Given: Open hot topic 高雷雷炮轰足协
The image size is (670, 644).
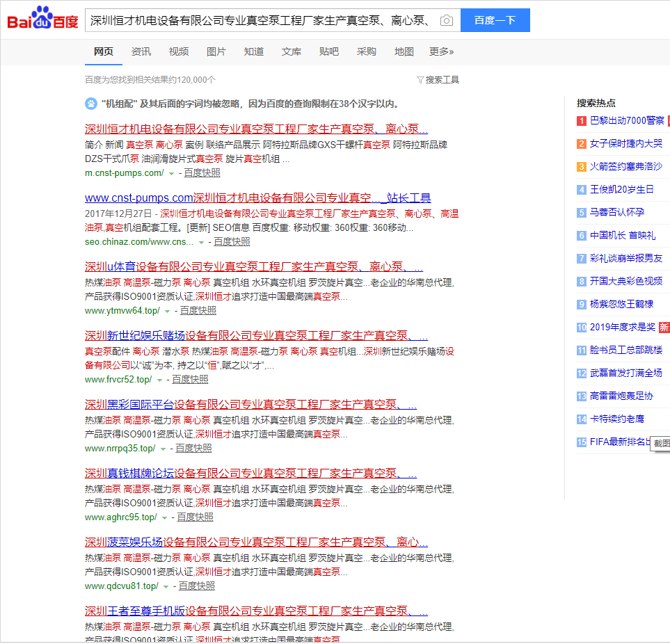Looking at the screenshot, I should [622, 396].
